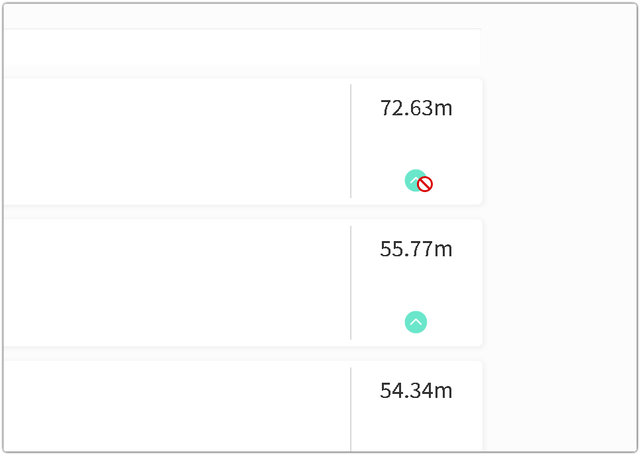Select the 72.63m duration value
Screen dimensions: 640x455
coord(416,108)
